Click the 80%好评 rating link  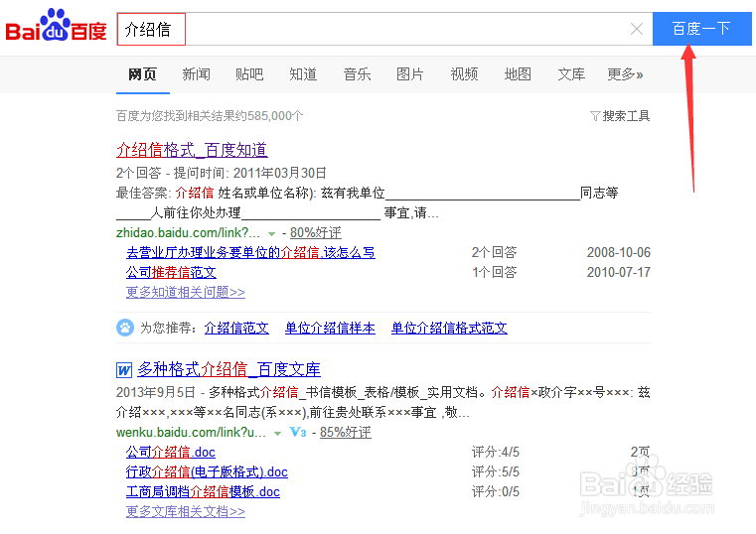tap(316, 232)
